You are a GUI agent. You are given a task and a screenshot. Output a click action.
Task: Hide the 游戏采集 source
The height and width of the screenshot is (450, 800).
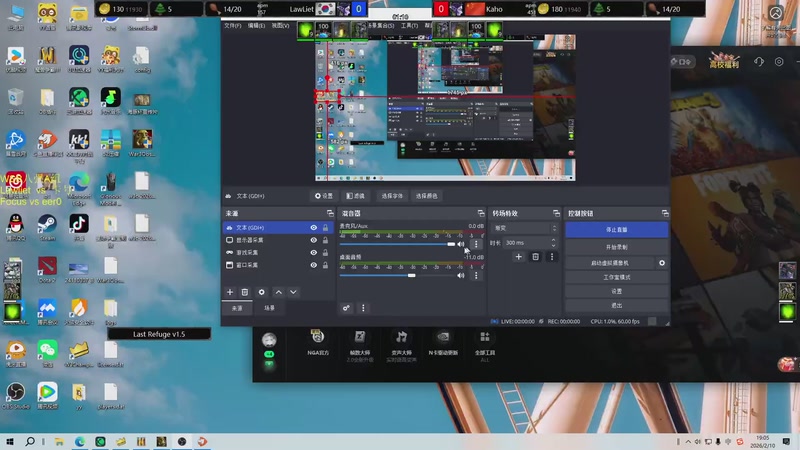313,253
